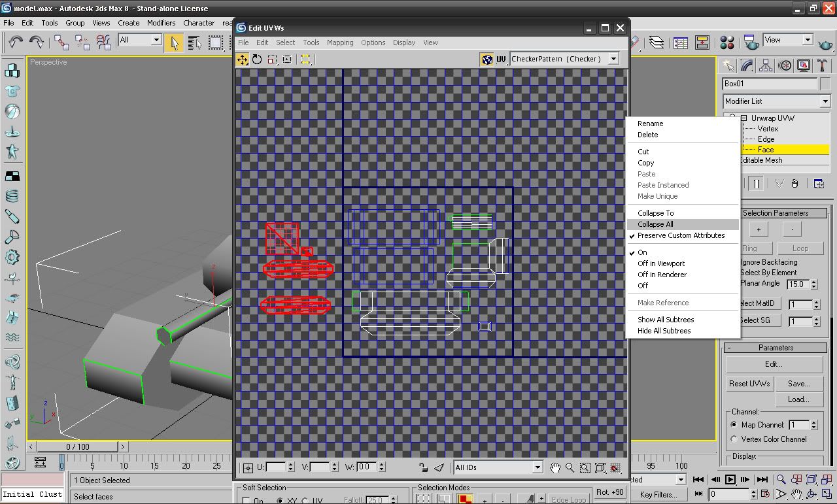The height and width of the screenshot is (504, 837).
Task: Enable Soft Selection On checkbox
Action: [247, 501]
